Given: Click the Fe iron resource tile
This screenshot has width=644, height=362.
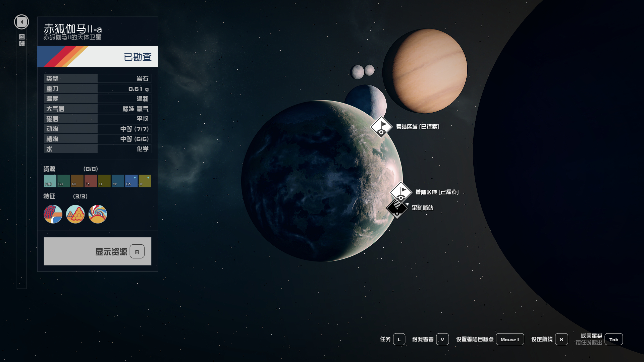Looking at the screenshot, I should pos(91,181).
